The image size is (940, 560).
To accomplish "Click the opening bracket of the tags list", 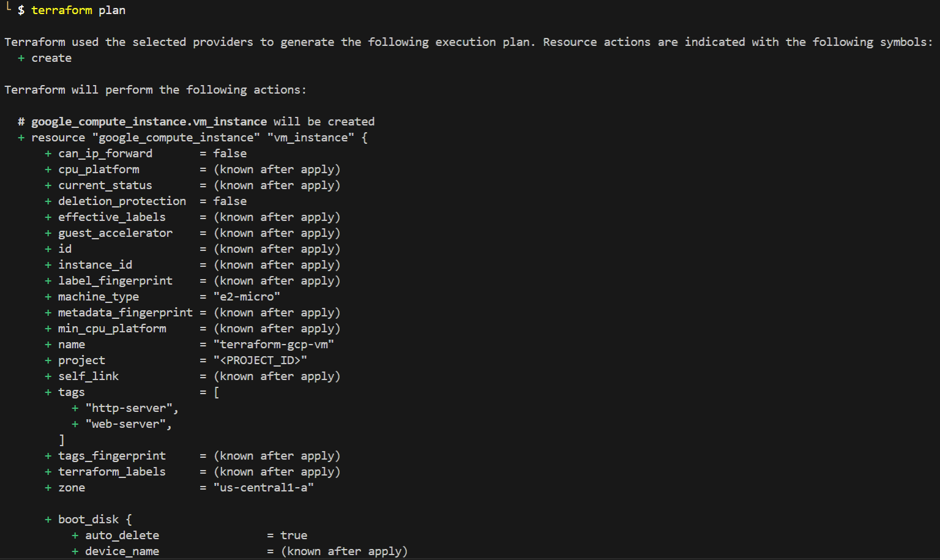I will [x=217, y=392].
